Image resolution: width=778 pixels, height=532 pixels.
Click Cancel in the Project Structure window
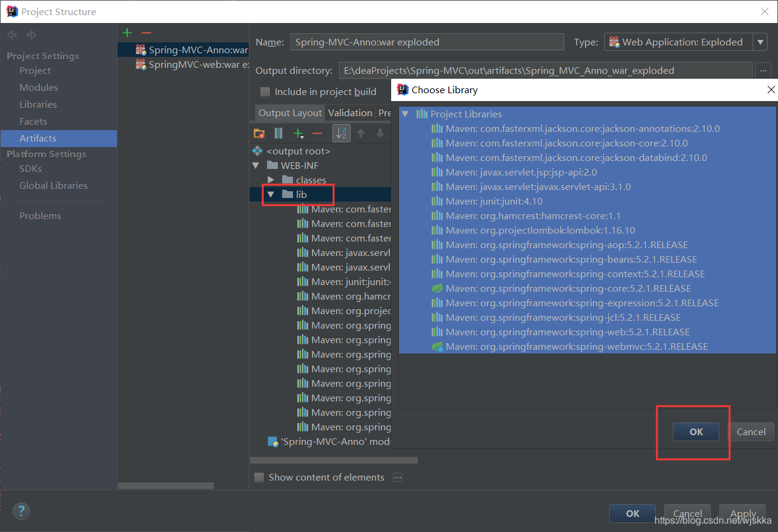(688, 513)
